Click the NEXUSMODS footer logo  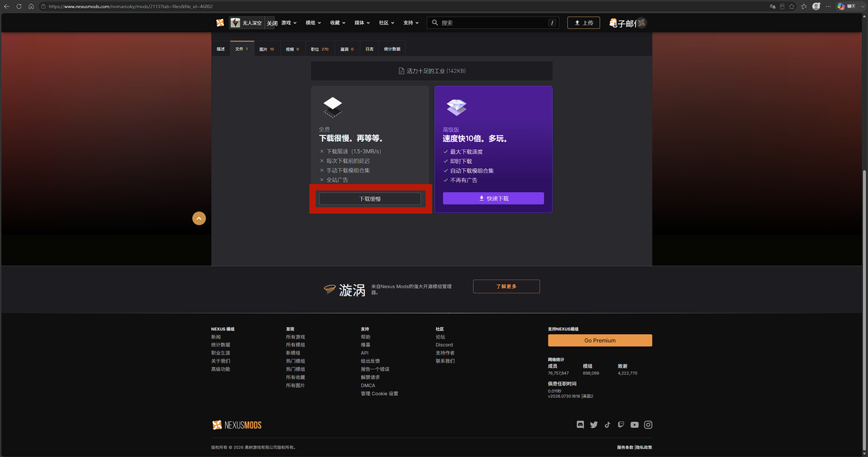click(237, 425)
